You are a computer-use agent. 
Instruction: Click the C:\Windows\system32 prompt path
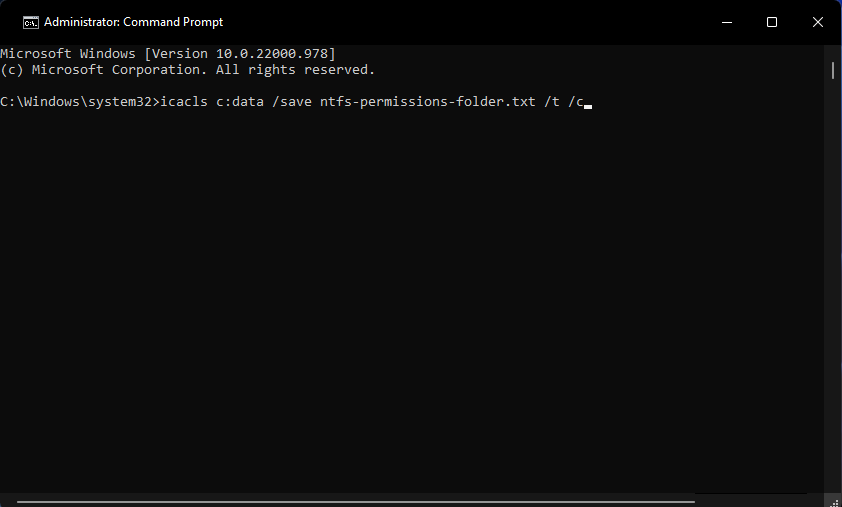coord(76,102)
